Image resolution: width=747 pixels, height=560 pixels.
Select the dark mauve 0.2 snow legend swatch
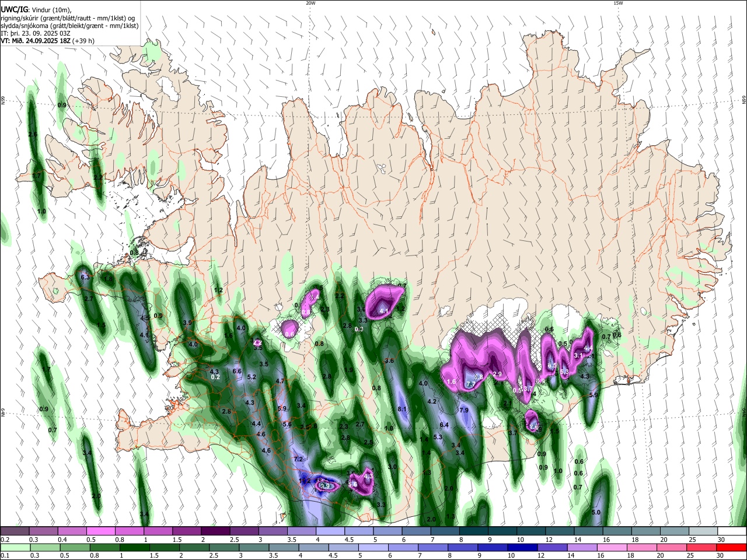point(15,531)
